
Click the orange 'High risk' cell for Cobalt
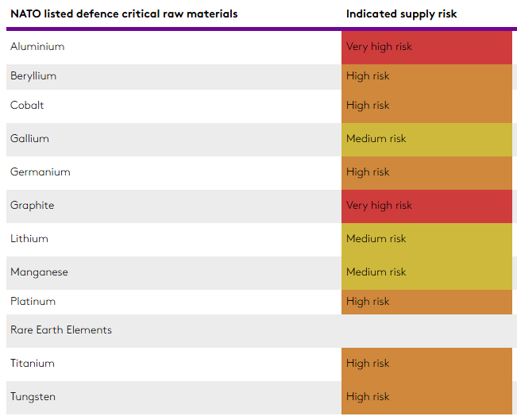426,106
